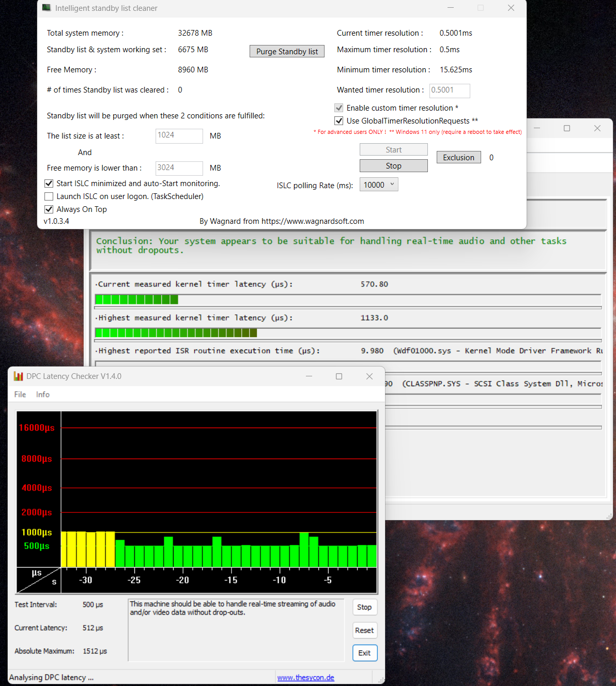Click the Absolute Maximum 1512 µs value
This screenshot has width=616, height=686.
point(95,651)
